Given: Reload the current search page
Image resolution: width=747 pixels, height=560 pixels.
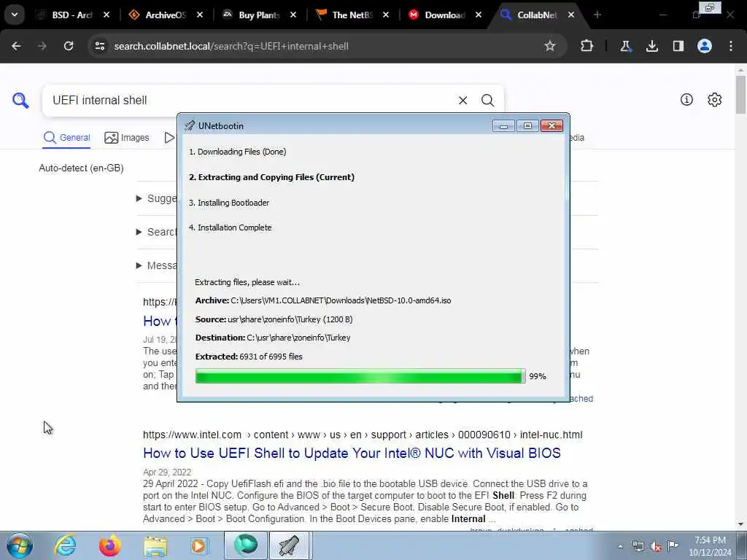Looking at the screenshot, I should click(69, 46).
